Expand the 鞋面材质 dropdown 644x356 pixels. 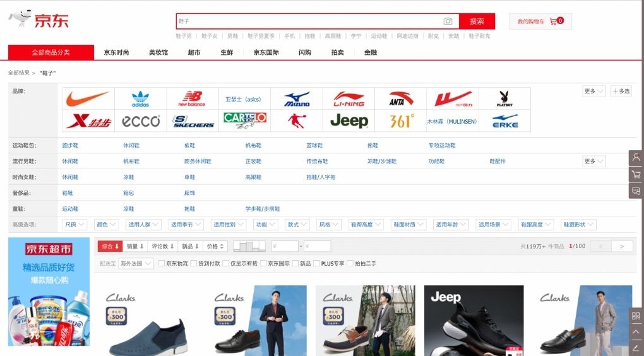[x=408, y=225]
